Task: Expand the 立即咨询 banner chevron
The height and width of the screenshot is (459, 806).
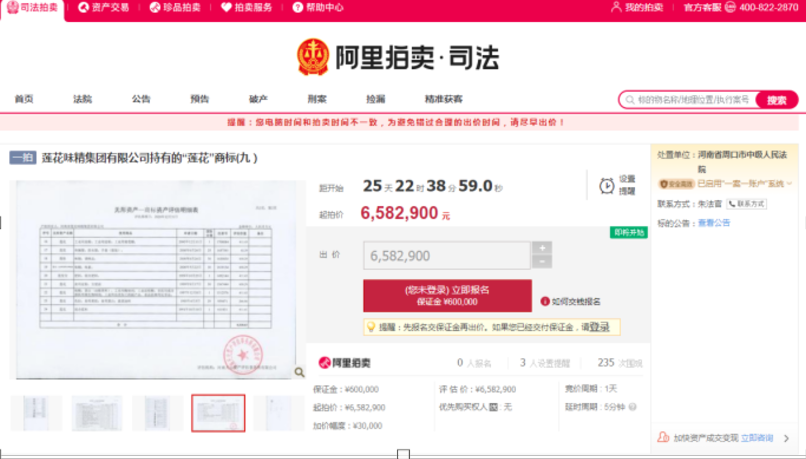Action: click(x=784, y=438)
